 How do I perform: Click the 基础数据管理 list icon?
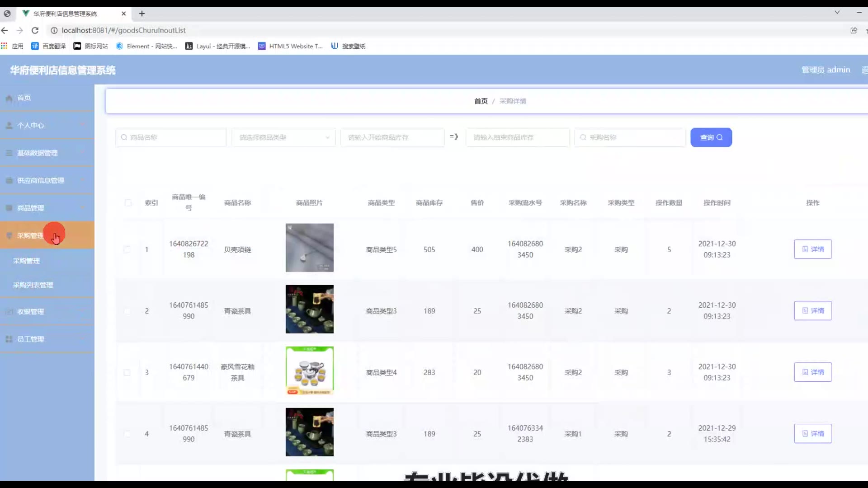point(9,153)
